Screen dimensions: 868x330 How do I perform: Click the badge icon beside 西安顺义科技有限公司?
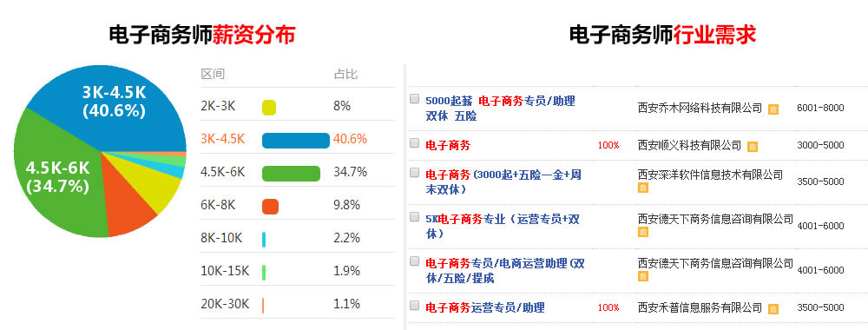(752, 147)
